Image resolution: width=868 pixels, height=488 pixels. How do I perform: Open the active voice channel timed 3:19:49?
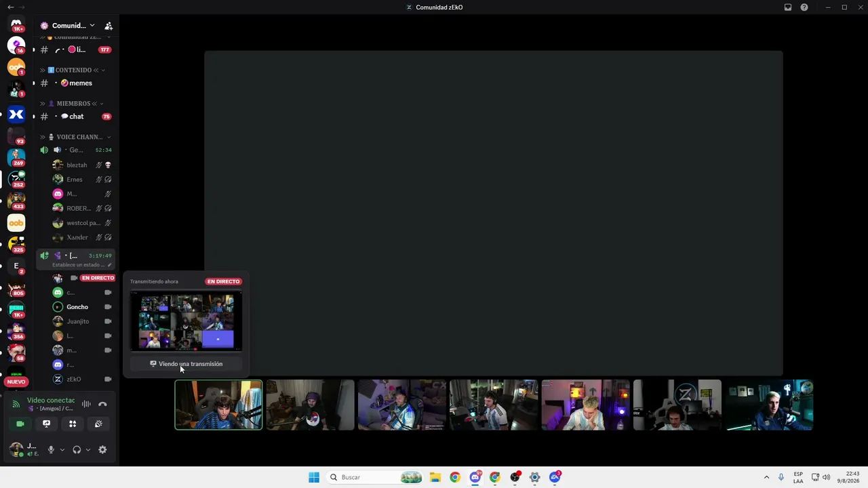pos(75,256)
